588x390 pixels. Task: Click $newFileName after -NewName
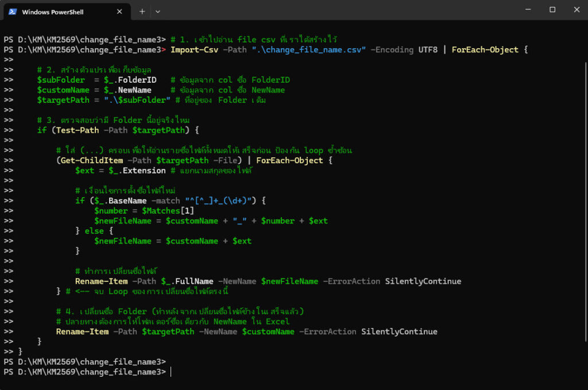pos(289,281)
